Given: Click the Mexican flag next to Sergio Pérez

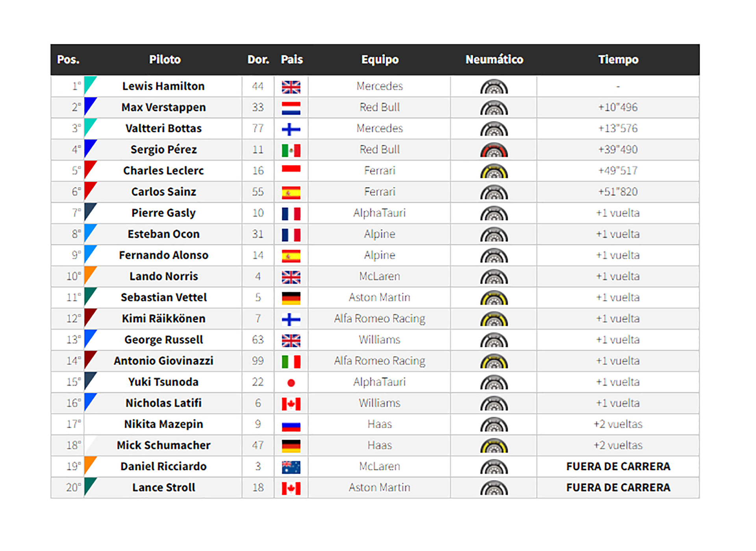Looking at the screenshot, I should click(291, 150).
